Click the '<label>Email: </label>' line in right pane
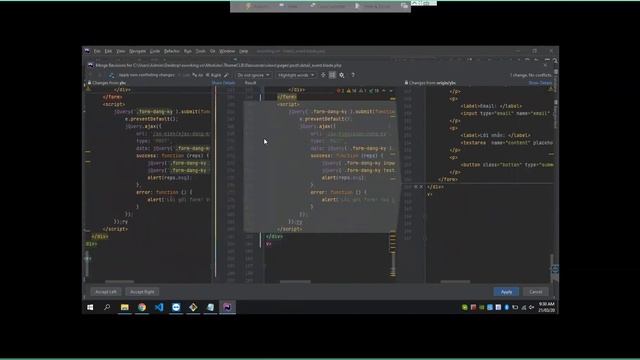Viewport: 640px width, 360px height. pos(491,106)
